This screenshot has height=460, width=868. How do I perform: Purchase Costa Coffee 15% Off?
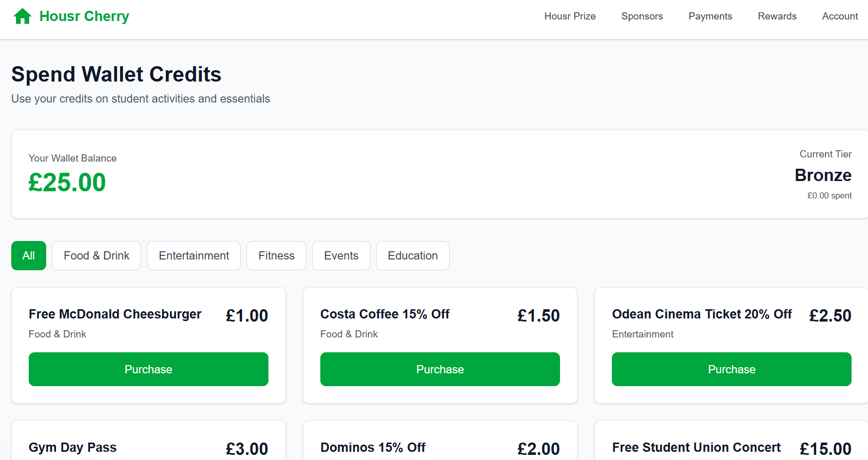pyautogui.click(x=440, y=369)
